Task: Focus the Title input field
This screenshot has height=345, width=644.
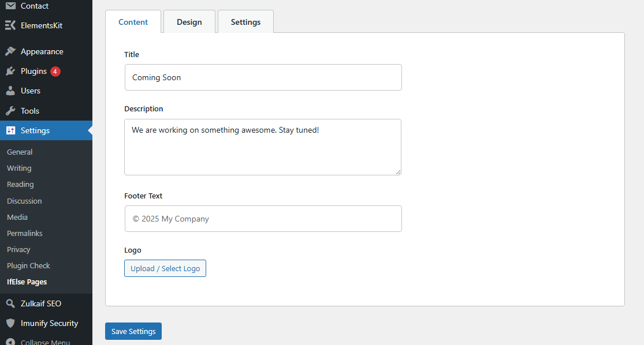Action: [x=263, y=77]
